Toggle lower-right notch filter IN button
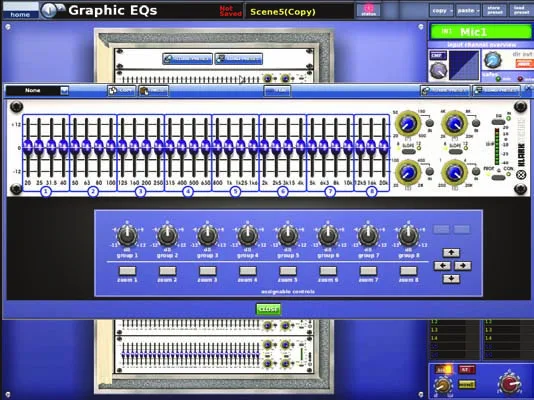 point(476,171)
